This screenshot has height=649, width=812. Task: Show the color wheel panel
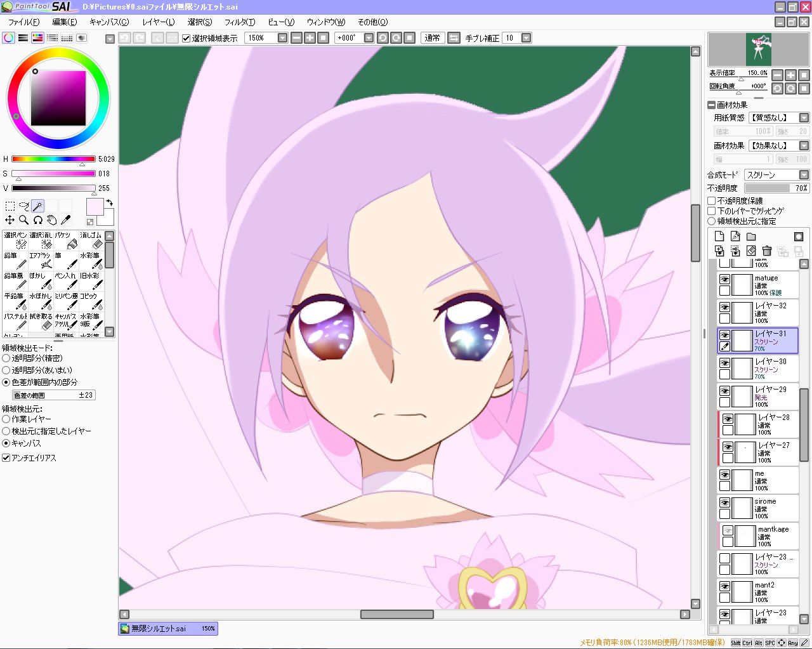pos(9,38)
